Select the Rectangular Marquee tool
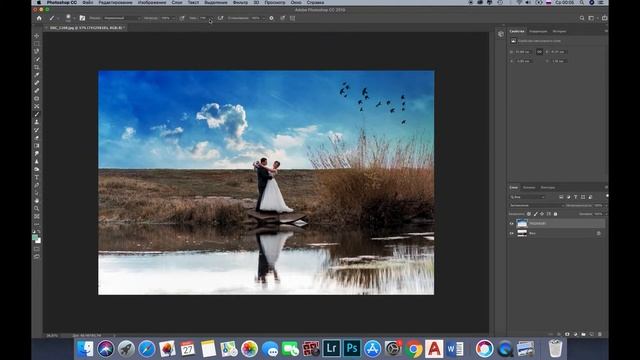 pos(37,44)
